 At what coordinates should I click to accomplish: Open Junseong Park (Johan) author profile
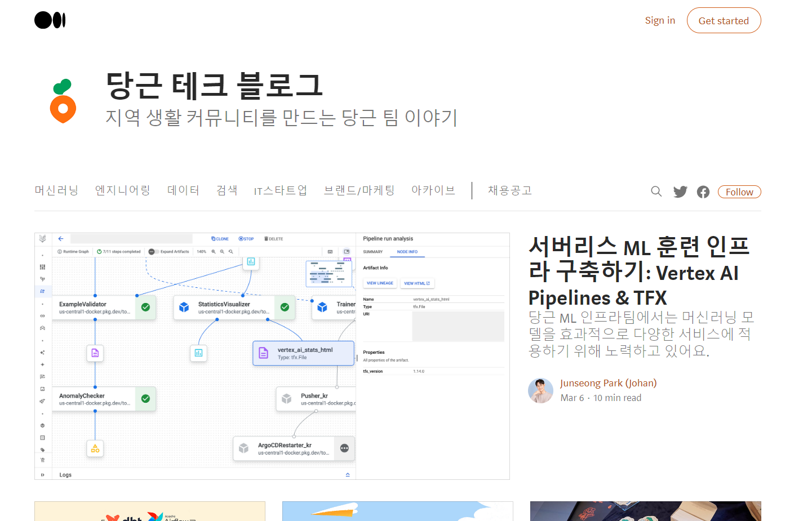pos(609,383)
